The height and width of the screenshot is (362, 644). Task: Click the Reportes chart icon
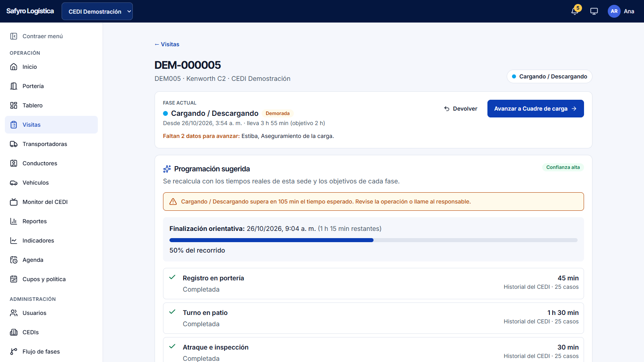[14, 221]
